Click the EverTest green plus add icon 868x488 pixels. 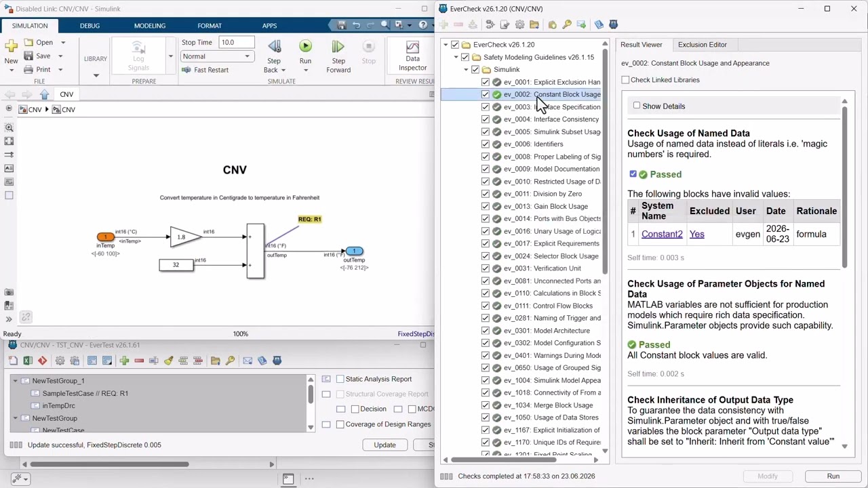click(x=124, y=361)
